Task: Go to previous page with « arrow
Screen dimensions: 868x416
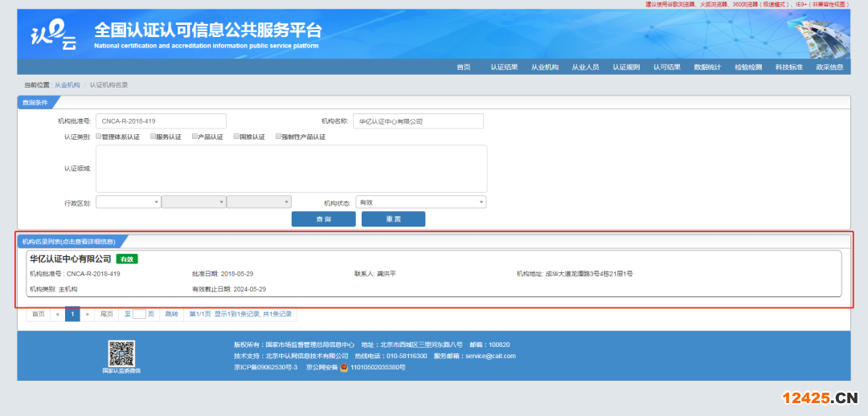Action: (57, 314)
